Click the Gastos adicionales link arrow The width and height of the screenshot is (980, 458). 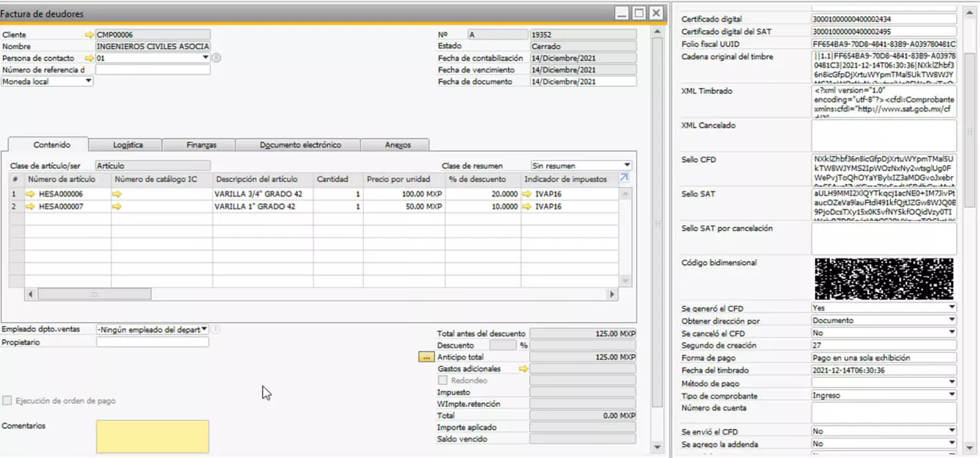pos(523,369)
